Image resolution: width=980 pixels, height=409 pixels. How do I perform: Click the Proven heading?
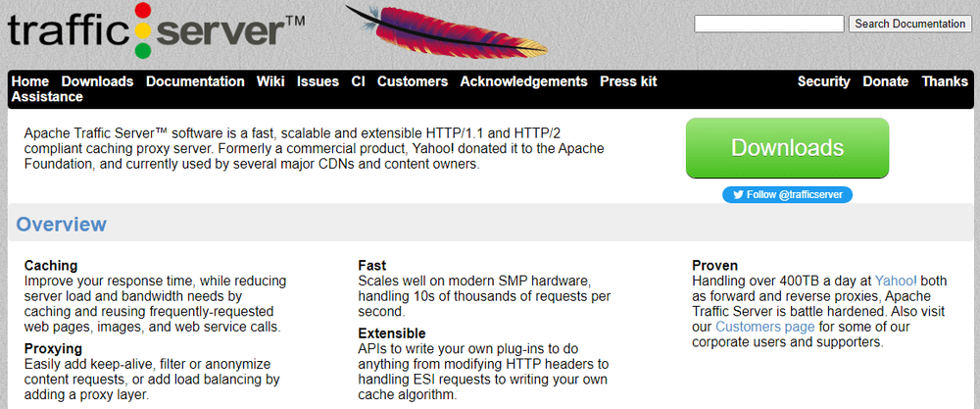point(715,265)
